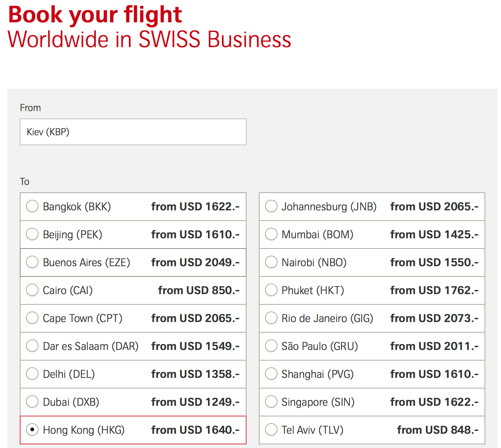This screenshot has height=448, width=501.
Task: Pick the Phuket (HKT) radio button
Action: coord(271,290)
